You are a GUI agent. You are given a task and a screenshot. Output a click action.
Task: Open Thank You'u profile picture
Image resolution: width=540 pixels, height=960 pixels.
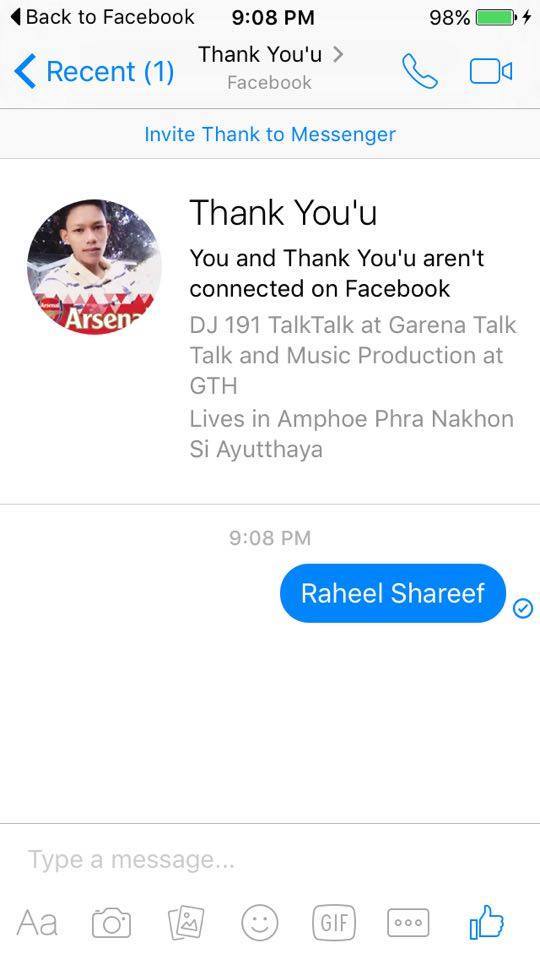tap(94, 267)
